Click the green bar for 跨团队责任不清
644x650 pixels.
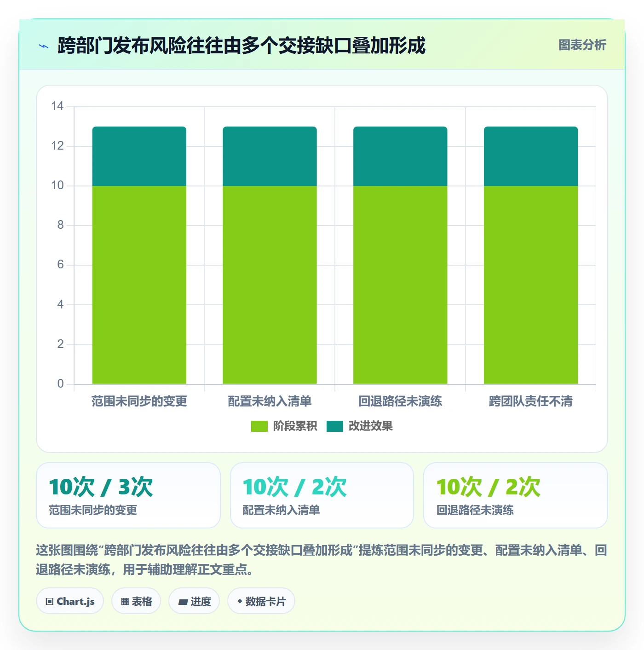[531, 285]
